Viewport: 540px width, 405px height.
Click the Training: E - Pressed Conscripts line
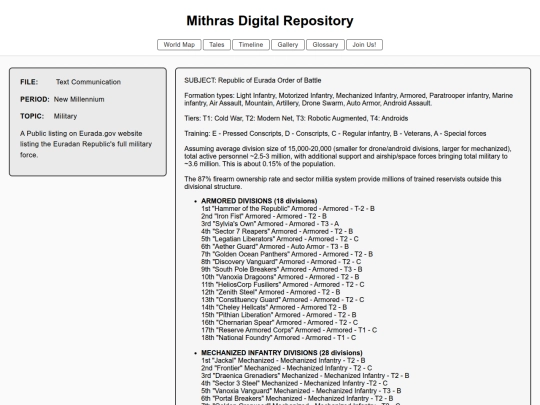click(335, 133)
